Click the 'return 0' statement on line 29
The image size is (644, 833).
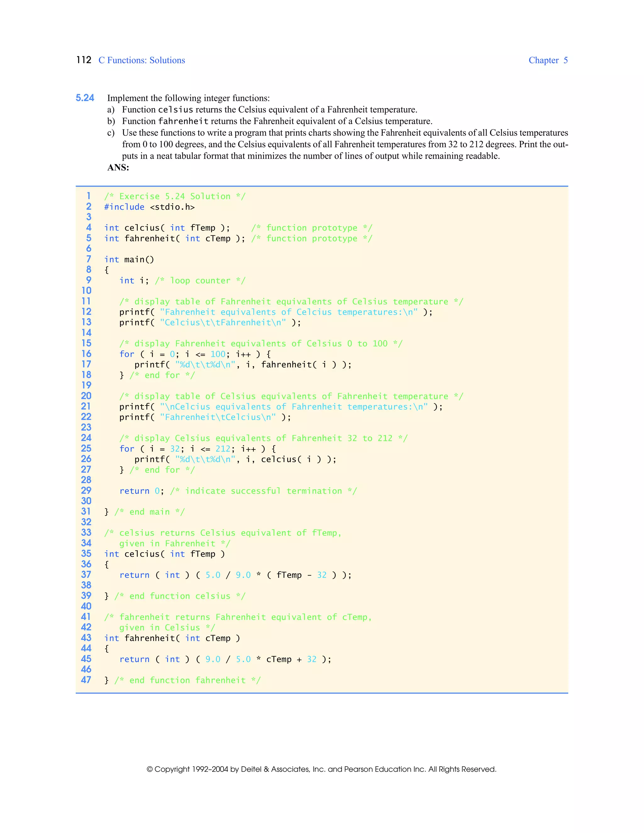(139, 491)
